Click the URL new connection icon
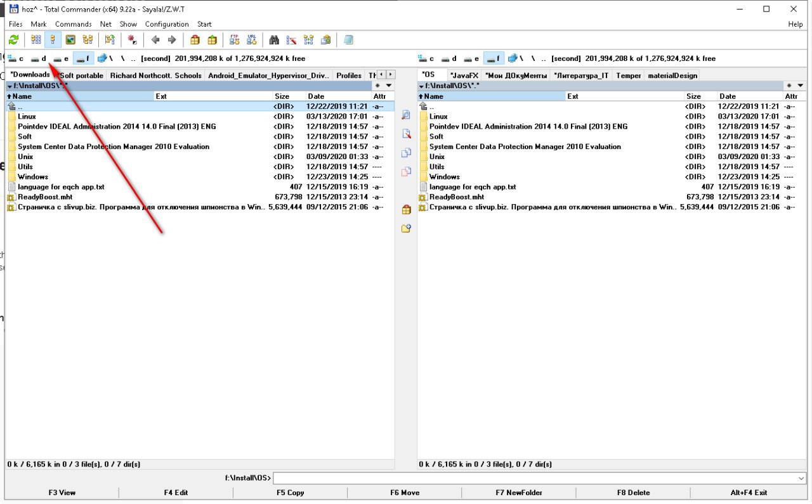 pyautogui.click(x=251, y=40)
